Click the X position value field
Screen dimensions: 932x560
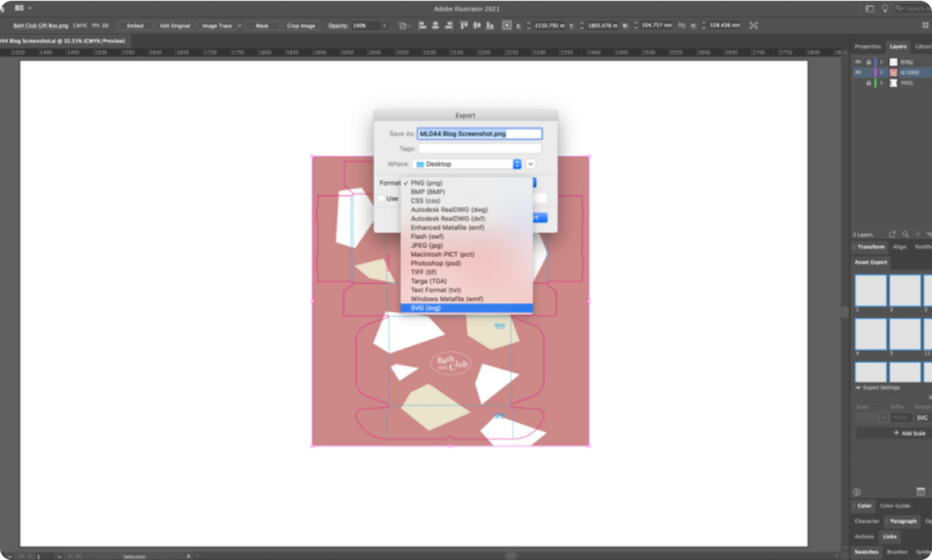(x=550, y=25)
